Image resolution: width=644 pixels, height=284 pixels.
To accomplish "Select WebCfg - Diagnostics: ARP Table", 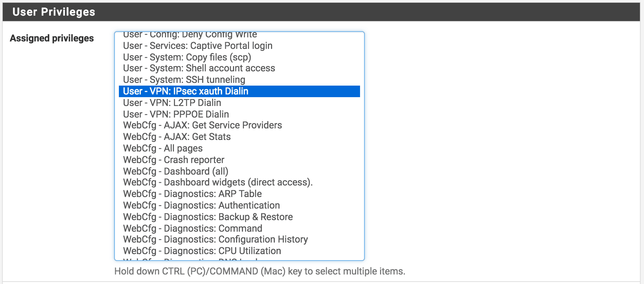I will 239,194.
